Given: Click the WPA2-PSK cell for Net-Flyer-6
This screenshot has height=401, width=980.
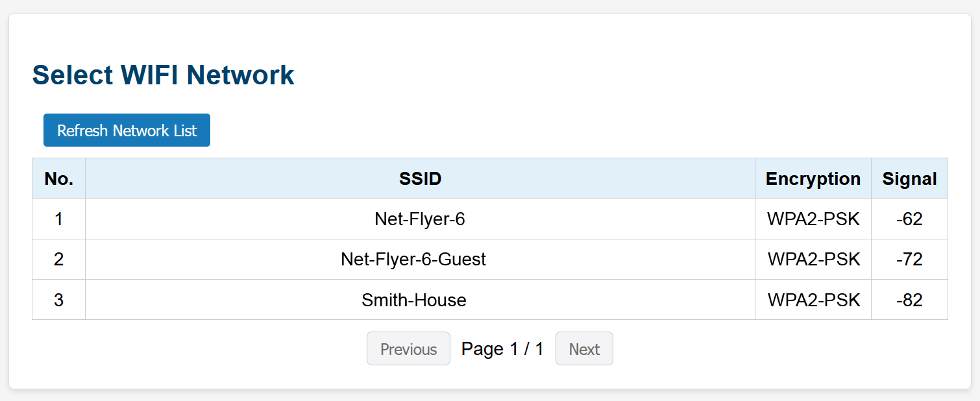Looking at the screenshot, I should pyautogui.click(x=813, y=219).
